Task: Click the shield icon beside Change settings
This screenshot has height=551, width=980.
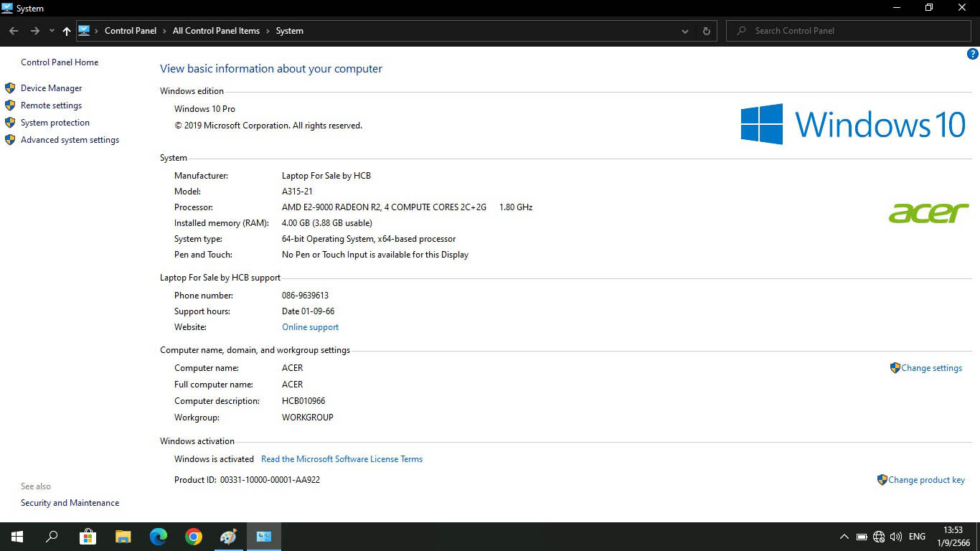Action: pos(895,367)
